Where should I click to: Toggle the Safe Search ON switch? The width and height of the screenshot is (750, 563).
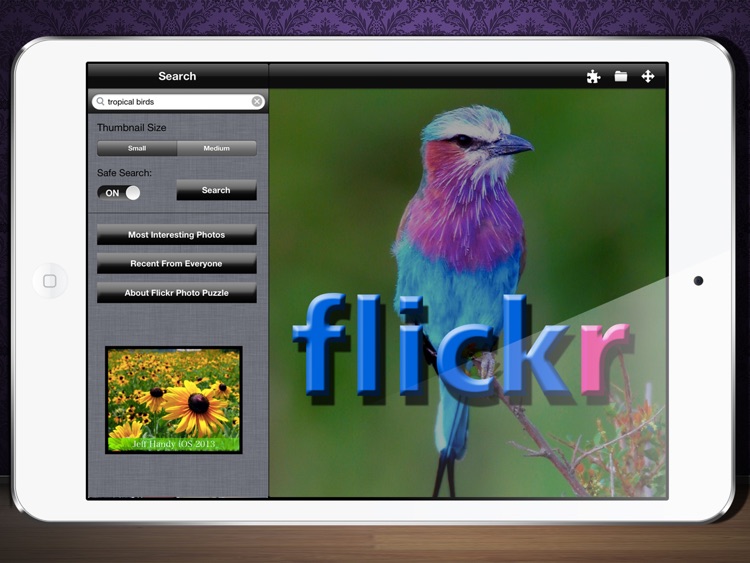(x=119, y=193)
